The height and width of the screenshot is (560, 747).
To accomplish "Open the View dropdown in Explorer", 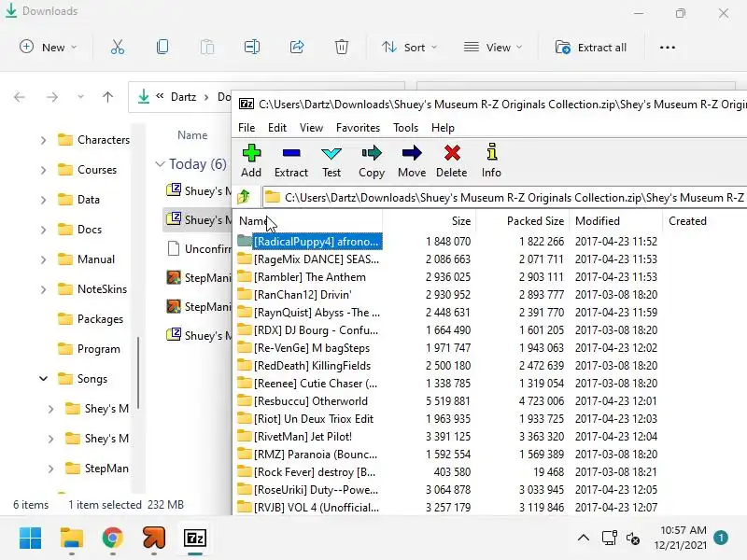I will [493, 48].
